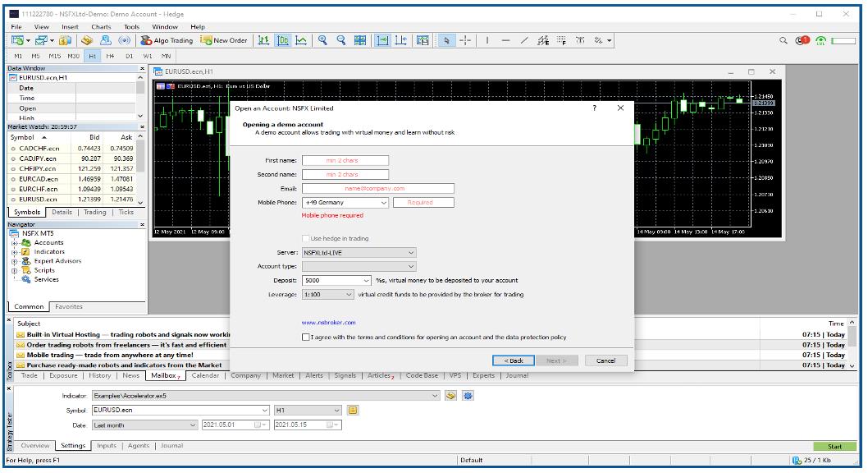Open the Mobile trading mailbox message
This screenshot has width=868, height=473.
click(110, 355)
